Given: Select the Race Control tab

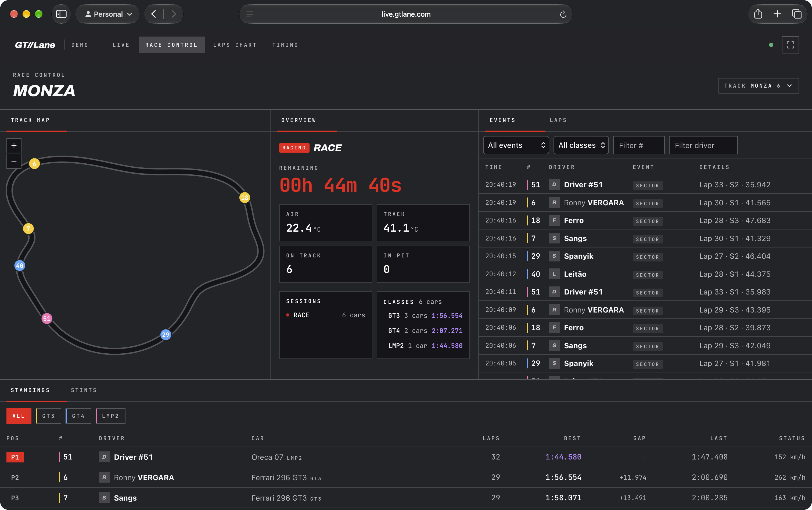Looking at the screenshot, I should 172,45.
